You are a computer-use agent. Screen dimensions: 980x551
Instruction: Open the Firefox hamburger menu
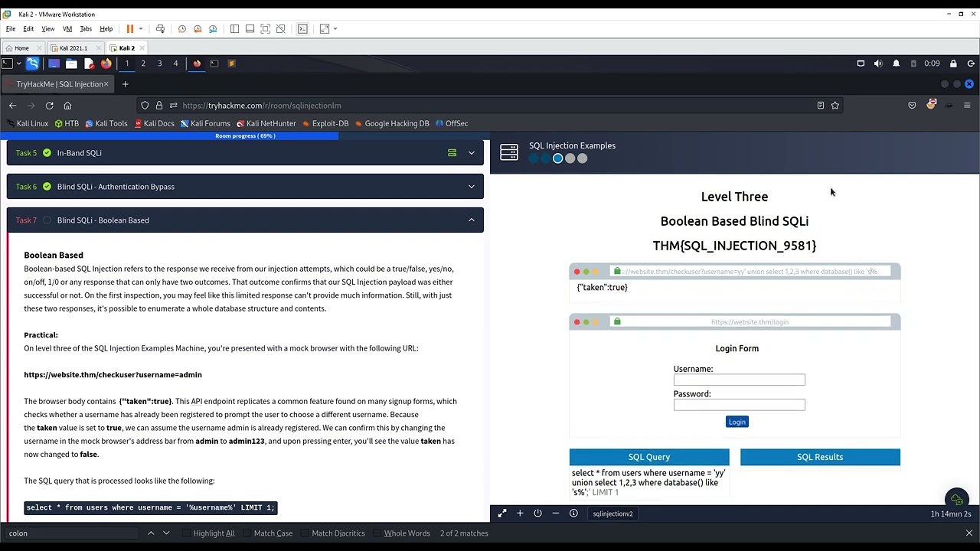(x=967, y=106)
